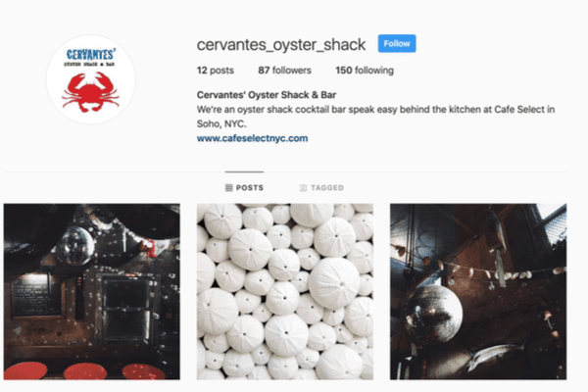Click the blue Follow button
Viewport: 588px width, 392px height.
click(x=397, y=43)
